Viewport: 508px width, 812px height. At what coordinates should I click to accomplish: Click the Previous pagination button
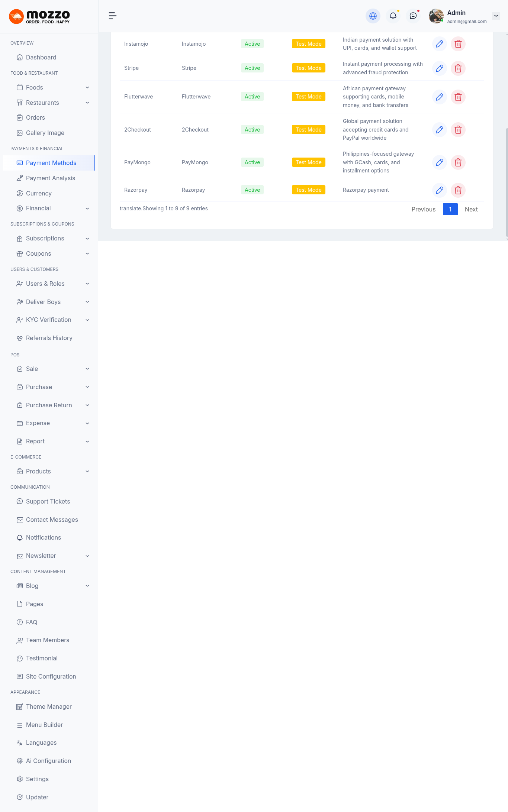[x=423, y=210]
